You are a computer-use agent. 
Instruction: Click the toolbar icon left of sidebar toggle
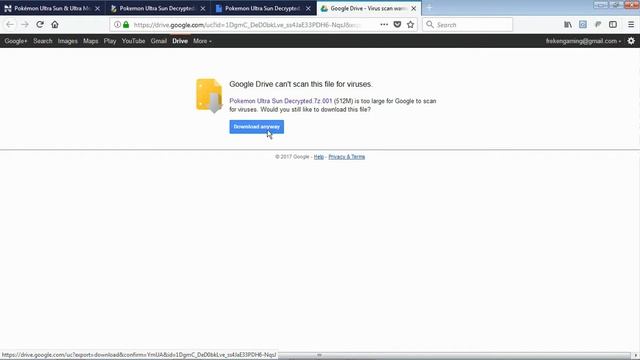[598, 24]
